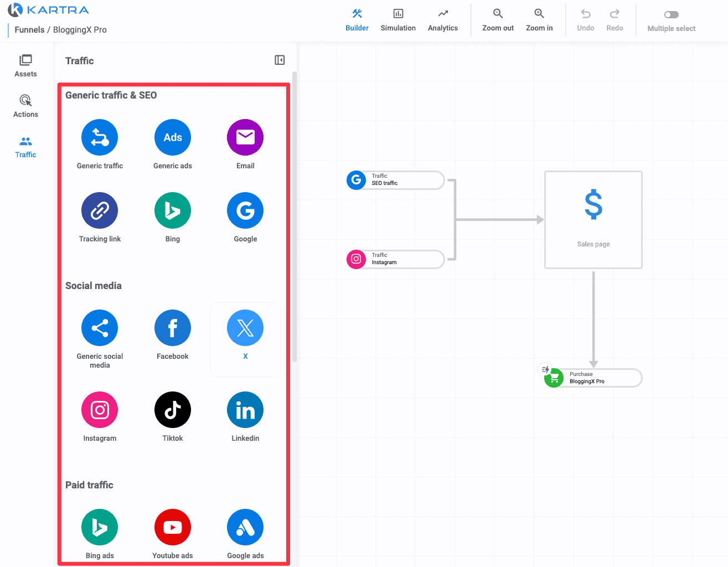This screenshot has width=728, height=567.
Task: Click the Paid traffic heading
Action: coord(89,485)
